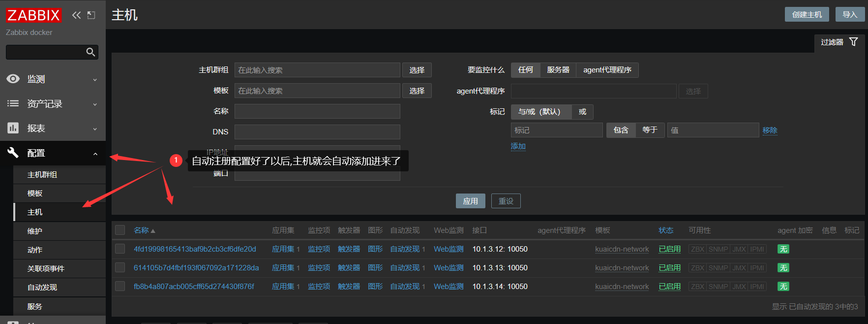Image resolution: width=868 pixels, height=324 pixels.
Task: Click the reports bar chart icon
Action: pos(13,128)
